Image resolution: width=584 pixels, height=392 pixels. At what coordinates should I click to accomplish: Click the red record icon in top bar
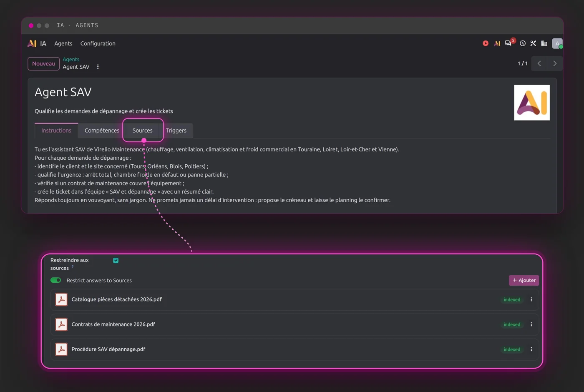coord(486,43)
